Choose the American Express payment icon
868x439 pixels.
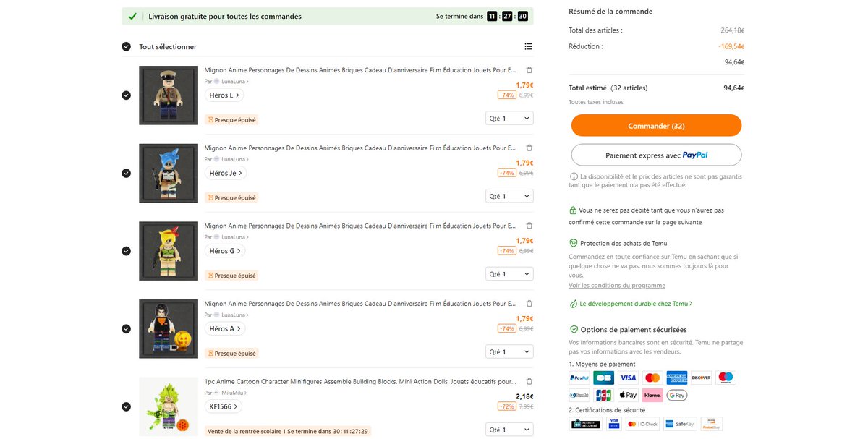pos(677,378)
